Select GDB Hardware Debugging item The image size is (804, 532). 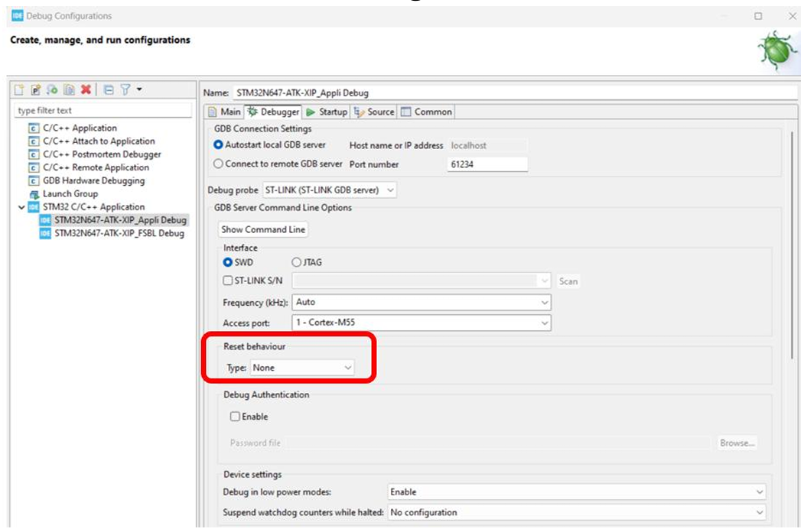point(93,180)
